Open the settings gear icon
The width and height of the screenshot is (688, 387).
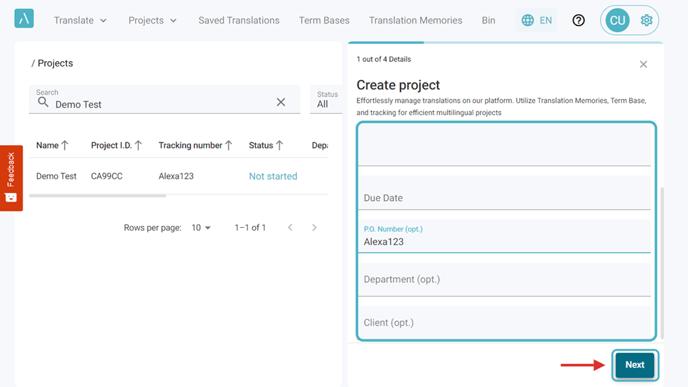(x=646, y=20)
